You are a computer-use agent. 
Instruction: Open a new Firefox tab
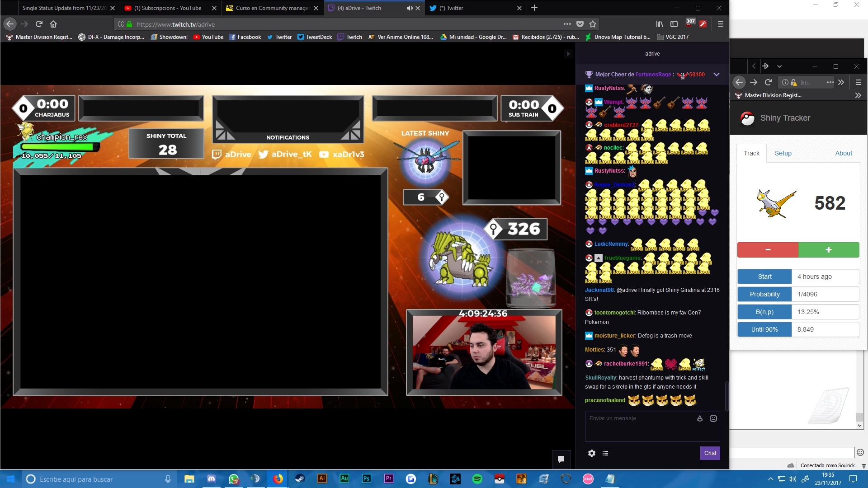534,8
